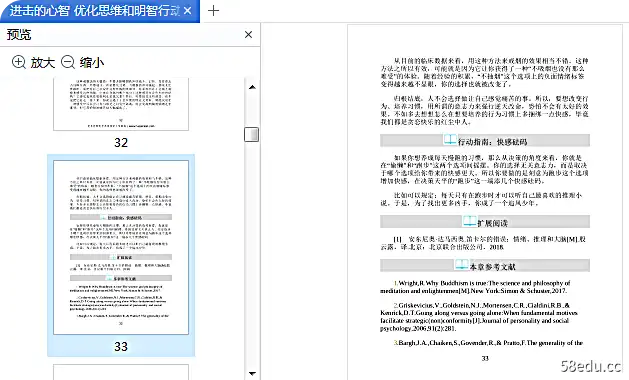This screenshot has width=629, height=380.
Task: Click the book icon beside 扩展阅读
Action: (x=469, y=221)
